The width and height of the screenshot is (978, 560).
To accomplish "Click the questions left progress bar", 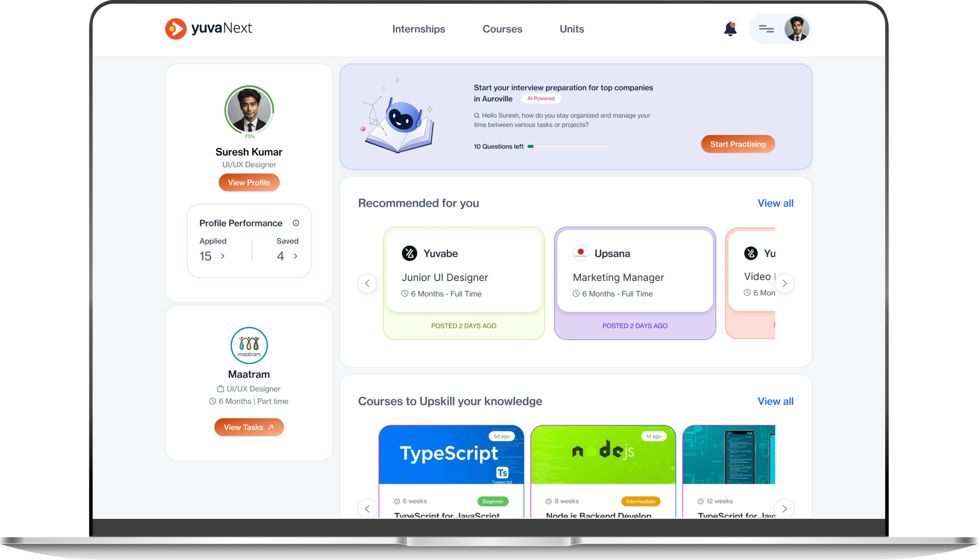I will 569,147.
